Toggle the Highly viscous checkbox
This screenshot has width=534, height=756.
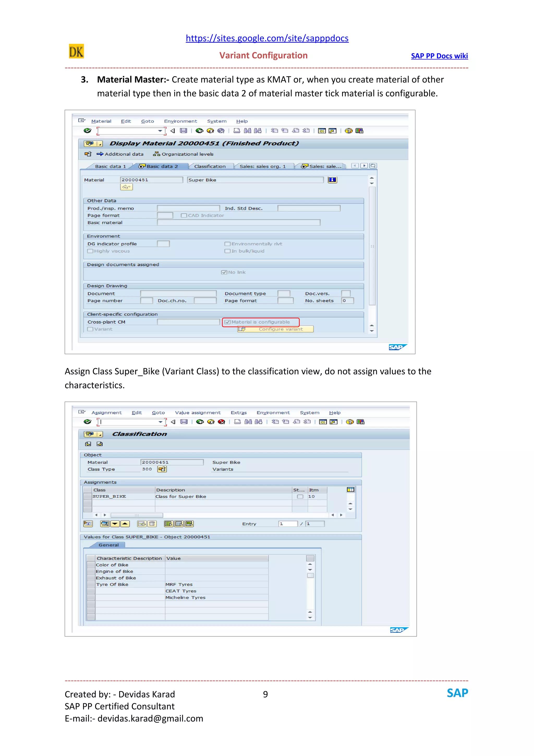point(90,251)
